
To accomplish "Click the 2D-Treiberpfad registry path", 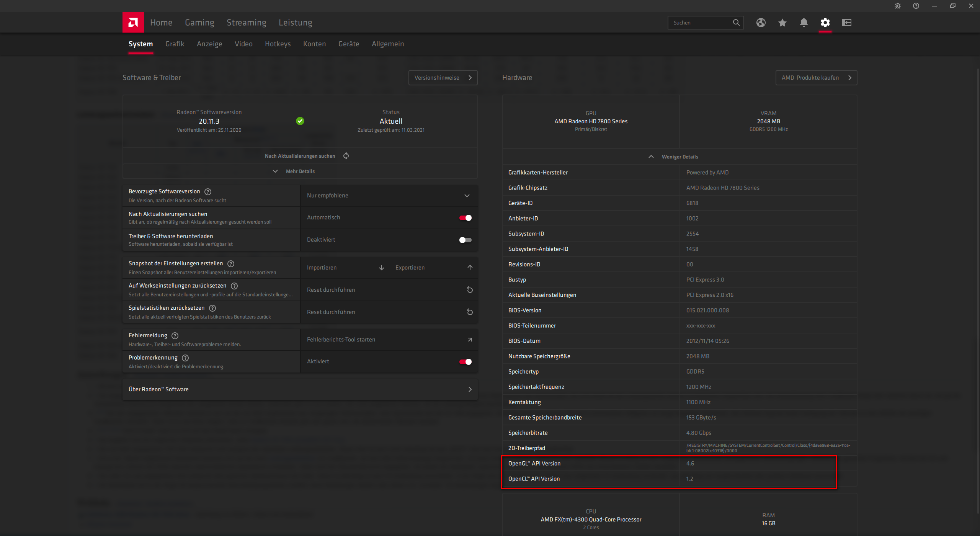I will 768,448.
